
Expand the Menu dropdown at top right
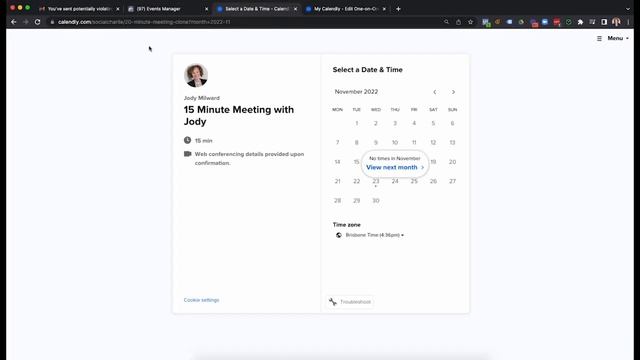(x=618, y=38)
